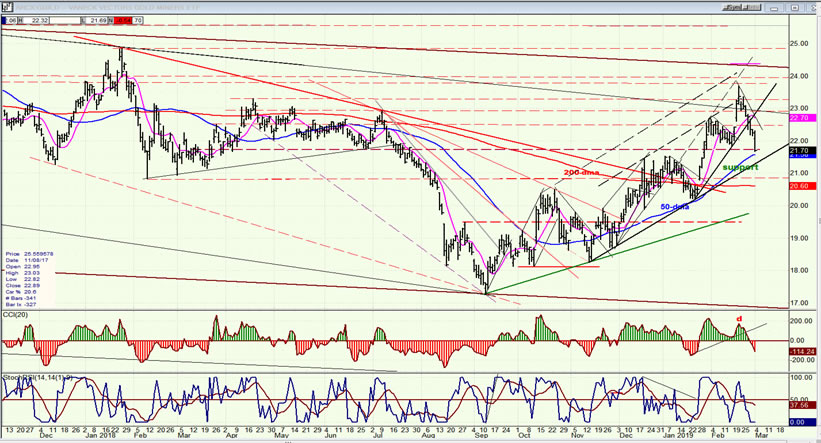Image resolution: width=821 pixels, height=443 pixels.
Task: Click the Close 22.89 row in data window
Action: point(23,286)
